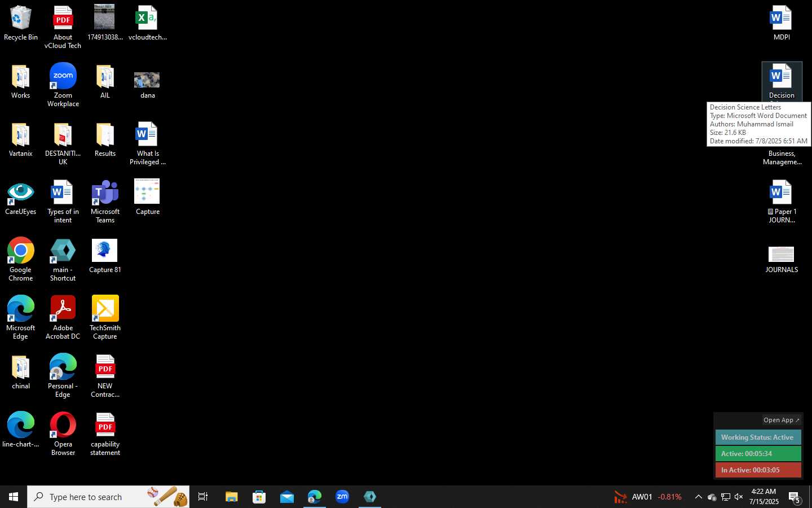This screenshot has width=812, height=508.
Task: Click the Open App link
Action: click(781, 420)
